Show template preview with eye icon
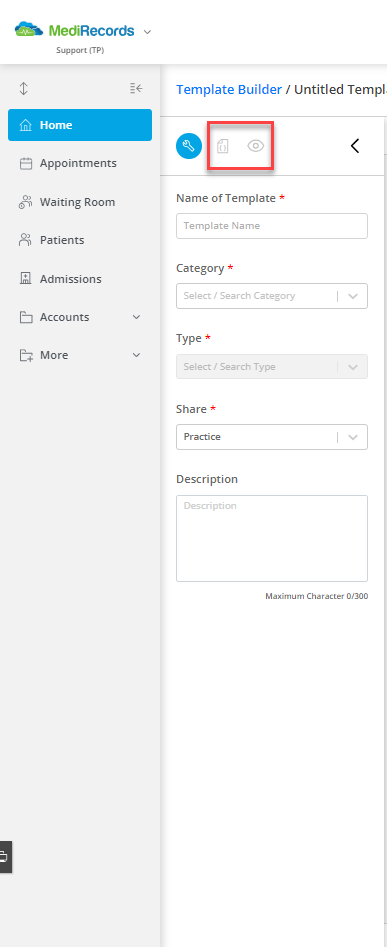Viewport: 387px width, 947px height. 256,146
